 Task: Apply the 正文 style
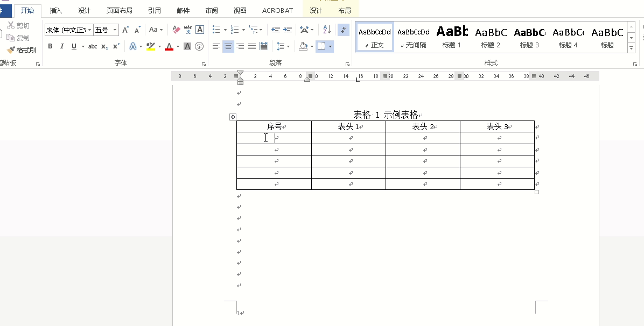(x=375, y=37)
